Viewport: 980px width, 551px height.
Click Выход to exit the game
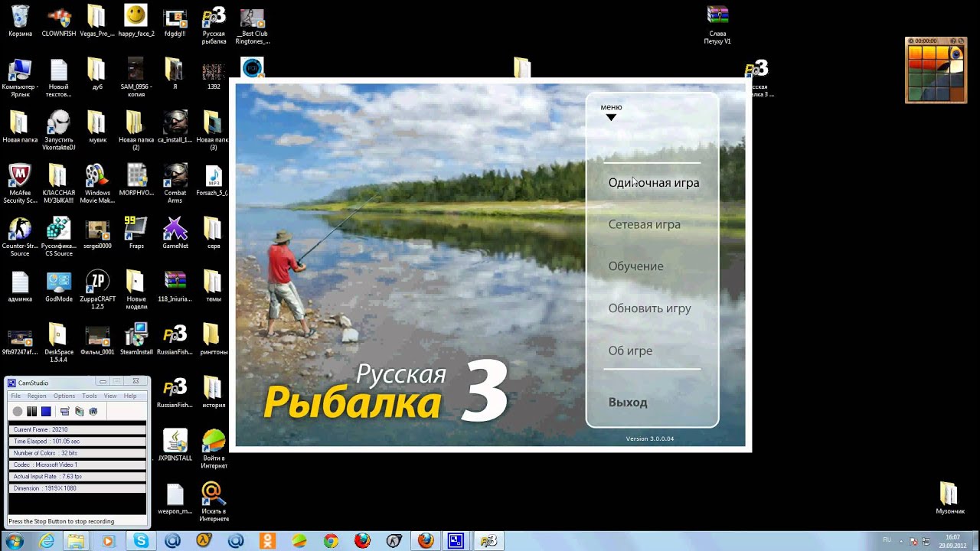click(x=628, y=403)
